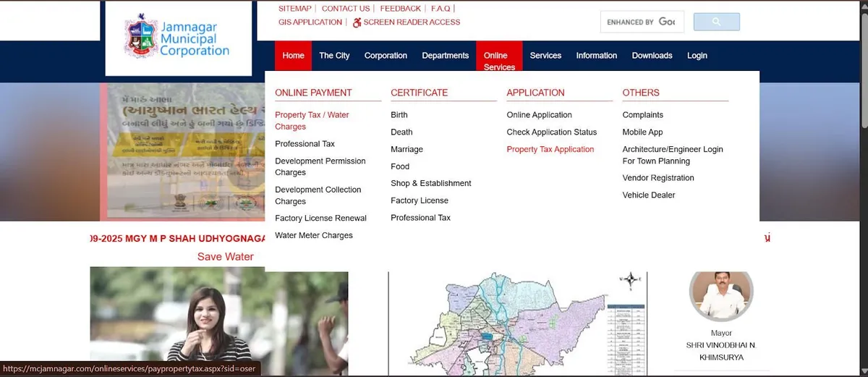868x377 pixels.
Task: Click the blue search magnifier button
Action: point(716,22)
